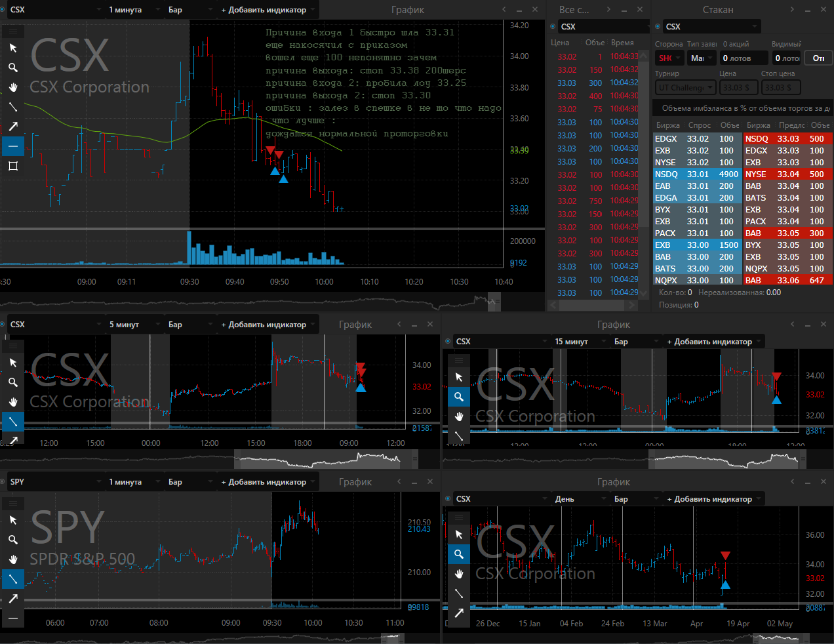Select horizontal line tool in SPY chart

13,618
